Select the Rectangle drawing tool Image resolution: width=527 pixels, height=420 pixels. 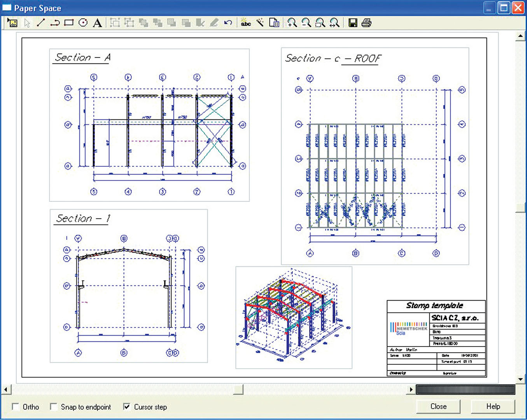pyautogui.click(x=69, y=23)
